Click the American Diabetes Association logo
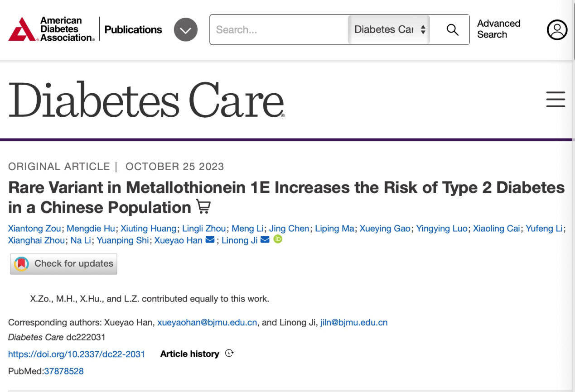This screenshot has width=575, height=392. point(51,29)
